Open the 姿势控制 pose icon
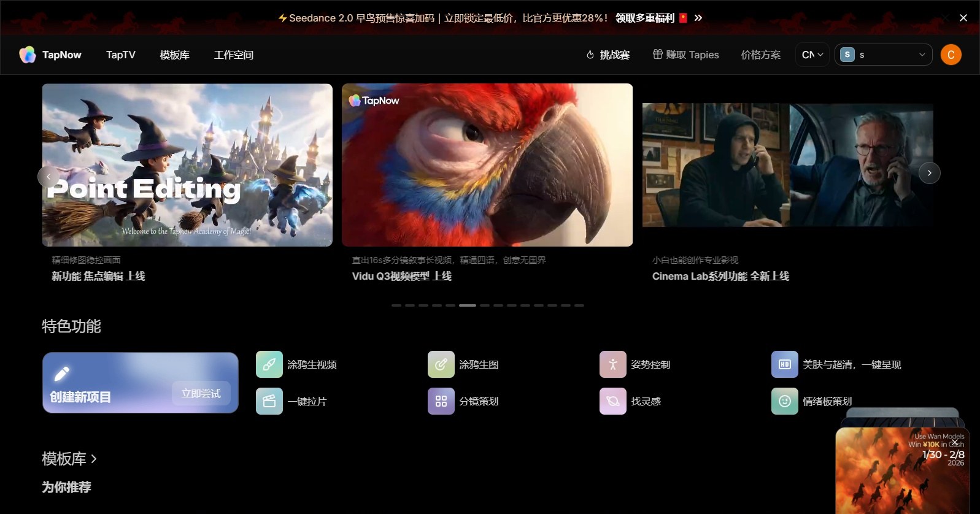 (x=613, y=364)
